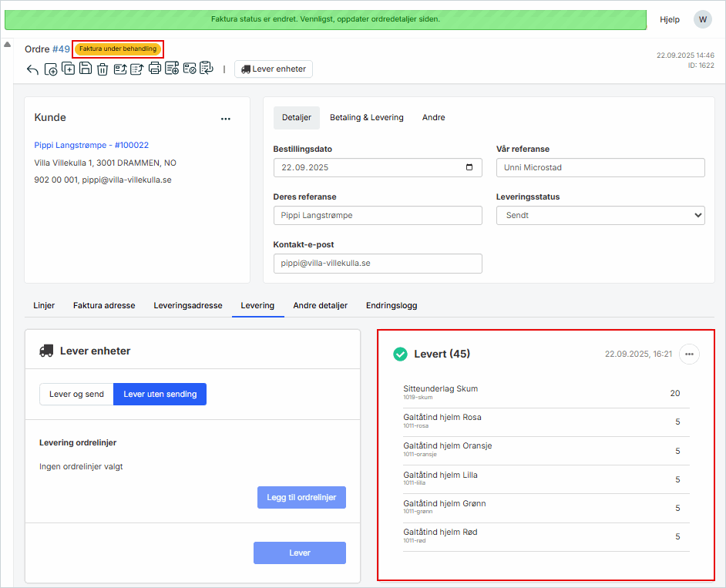The image size is (726, 588).
Task: Click the new document plus icon
Action: (x=51, y=69)
